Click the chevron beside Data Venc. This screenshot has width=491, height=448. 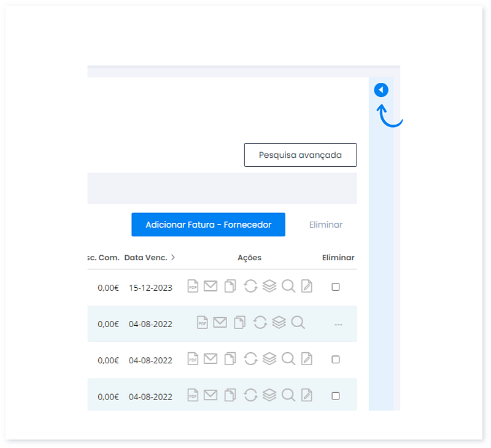[173, 258]
